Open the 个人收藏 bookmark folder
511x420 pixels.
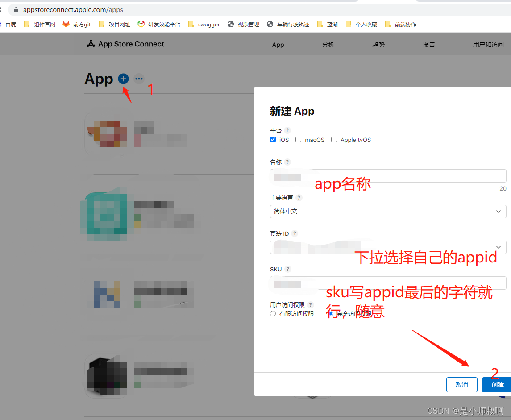(361, 25)
